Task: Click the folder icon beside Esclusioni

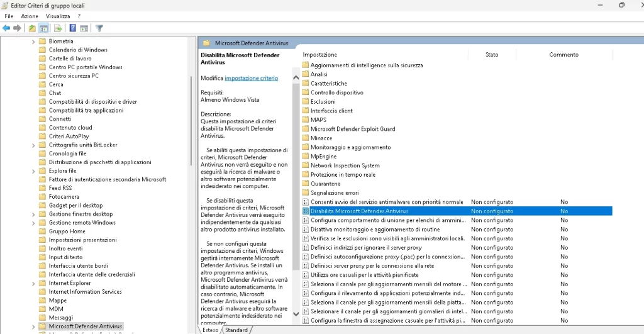Action: 305,101
